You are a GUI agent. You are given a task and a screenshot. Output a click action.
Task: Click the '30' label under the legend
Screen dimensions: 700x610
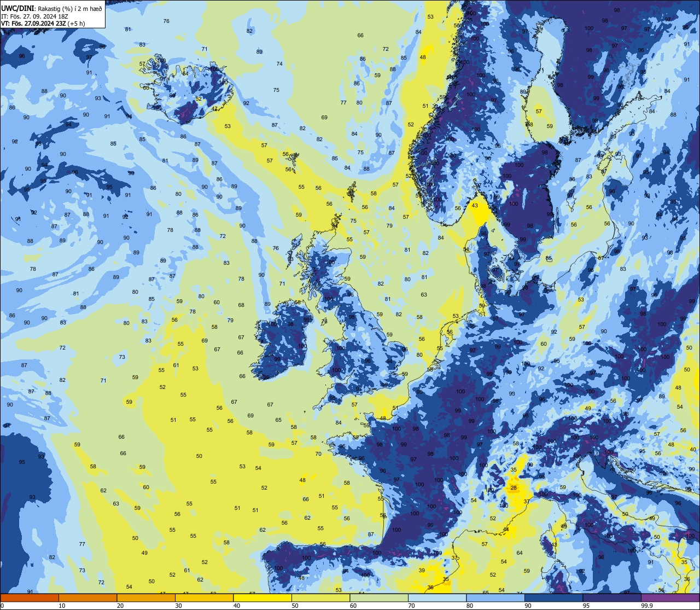click(178, 606)
